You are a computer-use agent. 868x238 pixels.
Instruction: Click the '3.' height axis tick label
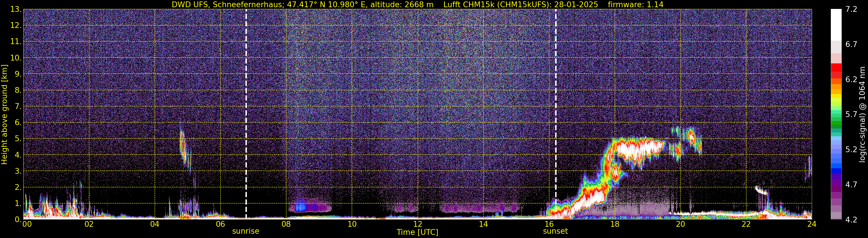coord(18,171)
